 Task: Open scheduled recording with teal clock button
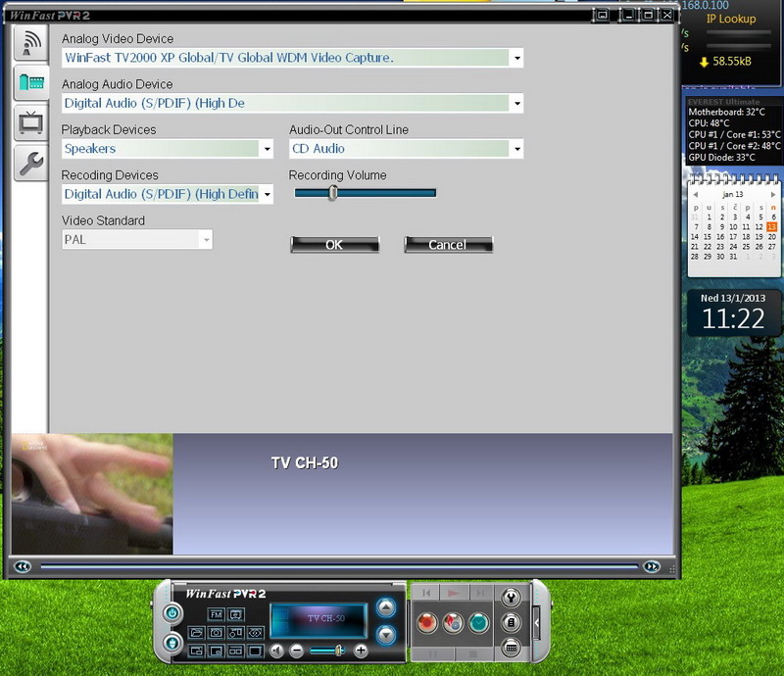[478, 623]
